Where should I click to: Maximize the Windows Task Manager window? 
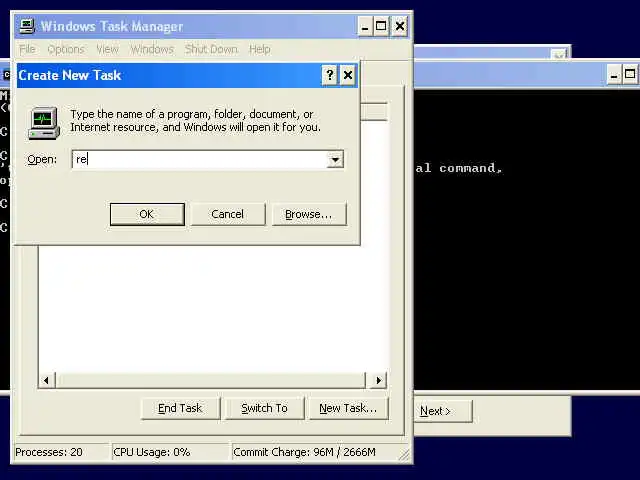(x=381, y=27)
